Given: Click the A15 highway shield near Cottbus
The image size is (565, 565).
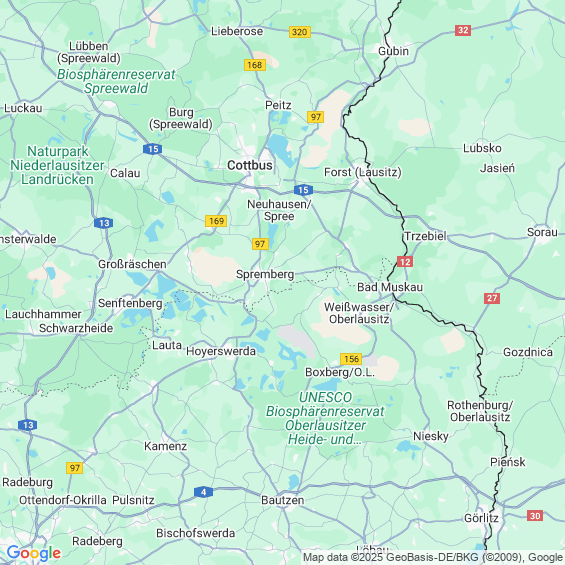Looking at the screenshot, I should 303,190.
